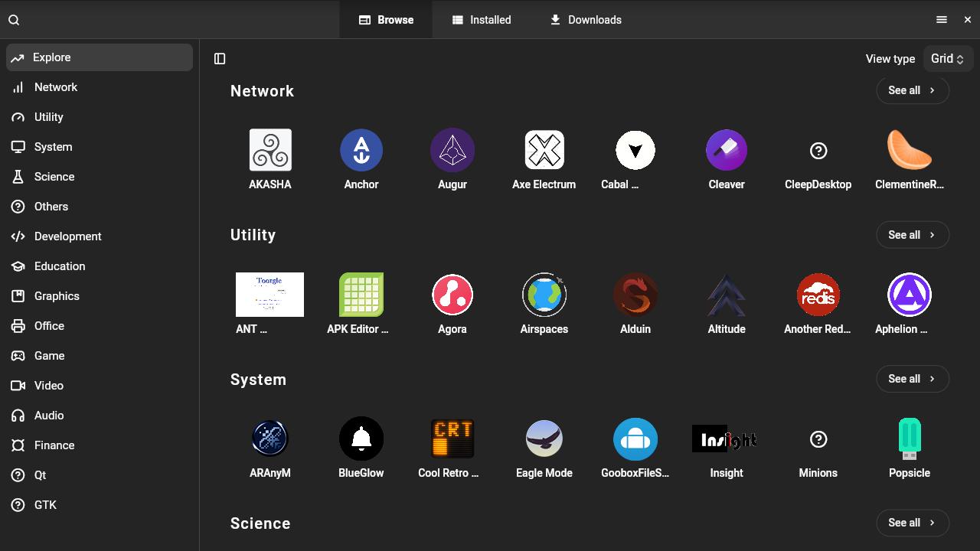The height and width of the screenshot is (551, 980).
Task: Open the CleepDesktop placeholder icon
Action: point(818,151)
